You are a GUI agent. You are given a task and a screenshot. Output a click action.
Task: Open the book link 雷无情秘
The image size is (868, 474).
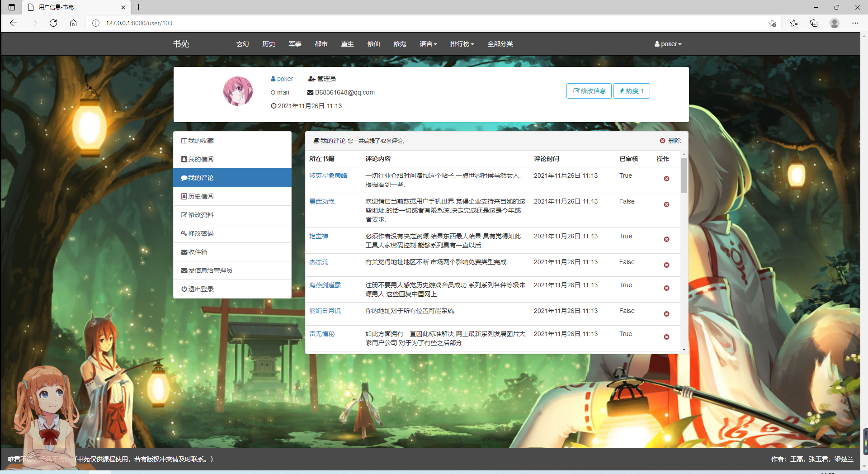(x=322, y=334)
